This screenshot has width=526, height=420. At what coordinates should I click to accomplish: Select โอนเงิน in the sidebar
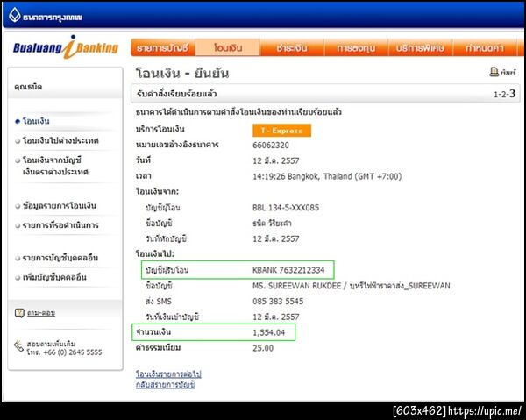[x=36, y=121]
